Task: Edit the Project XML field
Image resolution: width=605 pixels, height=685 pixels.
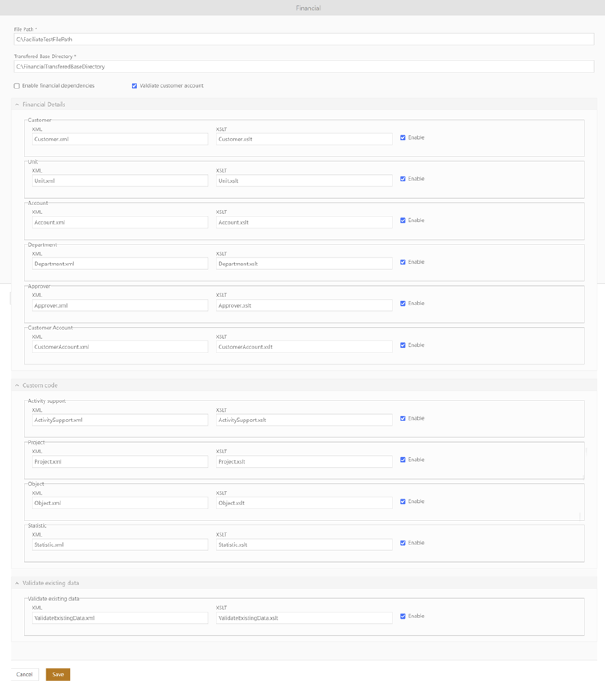Action: [x=119, y=462]
